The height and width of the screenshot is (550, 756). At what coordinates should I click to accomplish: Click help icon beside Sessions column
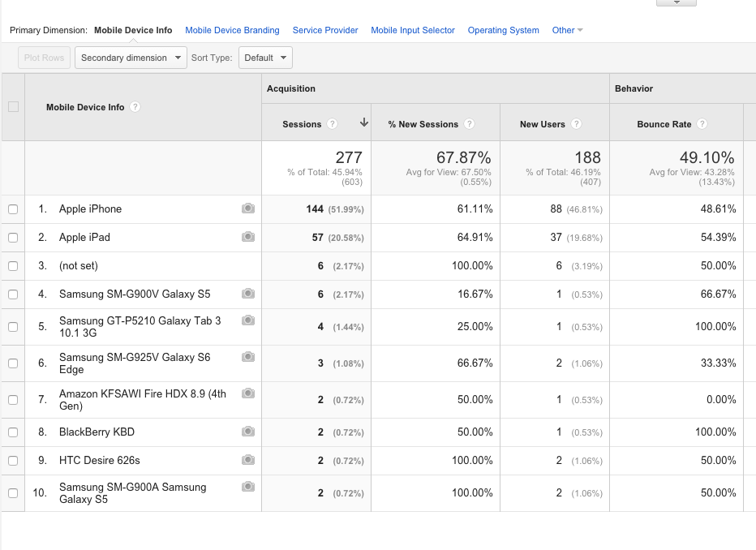(333, 124)
